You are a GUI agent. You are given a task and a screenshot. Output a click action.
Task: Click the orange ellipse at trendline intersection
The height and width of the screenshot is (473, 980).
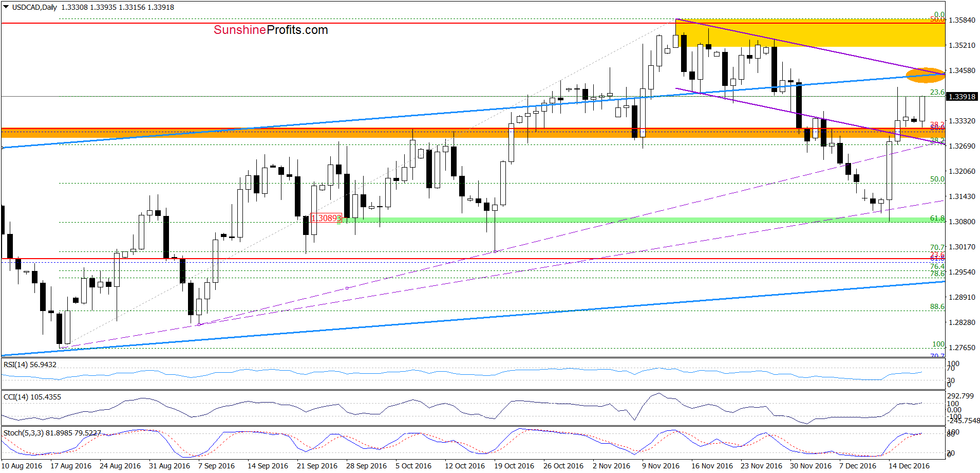pyautogui.click(x=925, y=75)
